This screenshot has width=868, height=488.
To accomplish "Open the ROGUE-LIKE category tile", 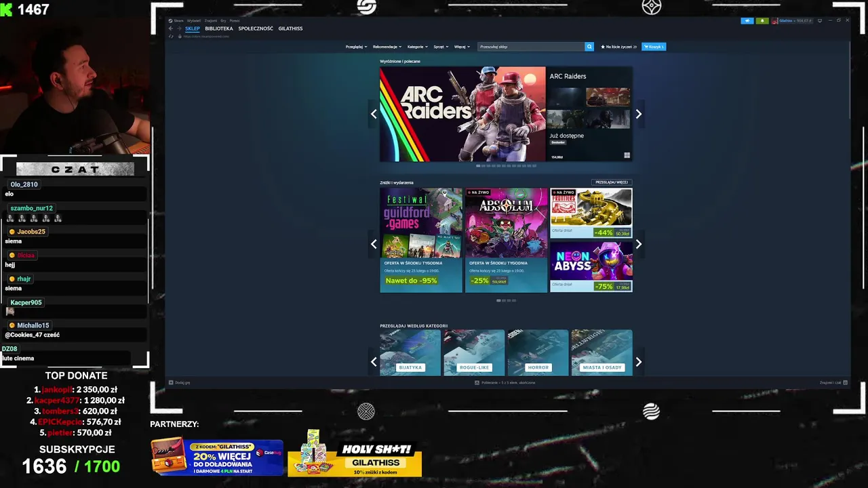I will pos(474,352).
